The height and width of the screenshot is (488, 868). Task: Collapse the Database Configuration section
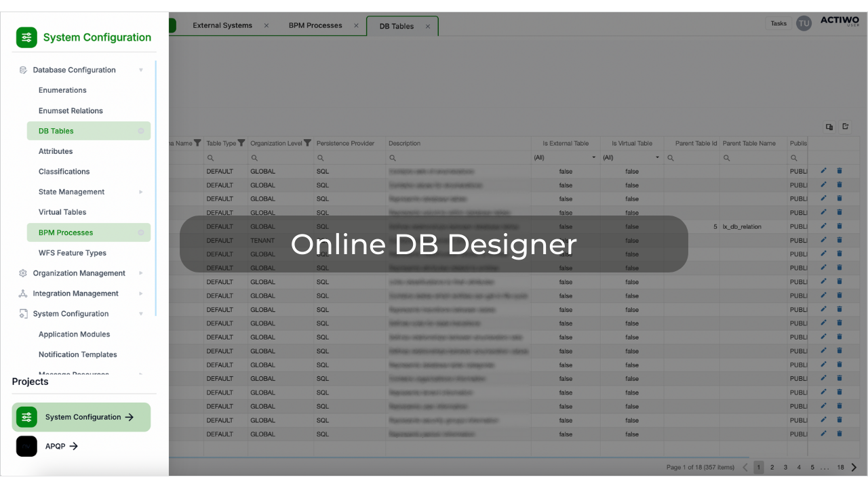[x=141, y=70]
